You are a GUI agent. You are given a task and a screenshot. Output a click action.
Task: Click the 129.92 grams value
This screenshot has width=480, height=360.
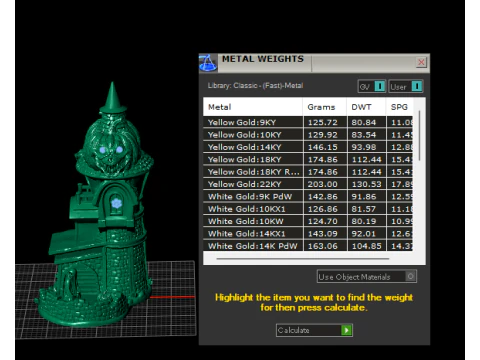(323, 135)
